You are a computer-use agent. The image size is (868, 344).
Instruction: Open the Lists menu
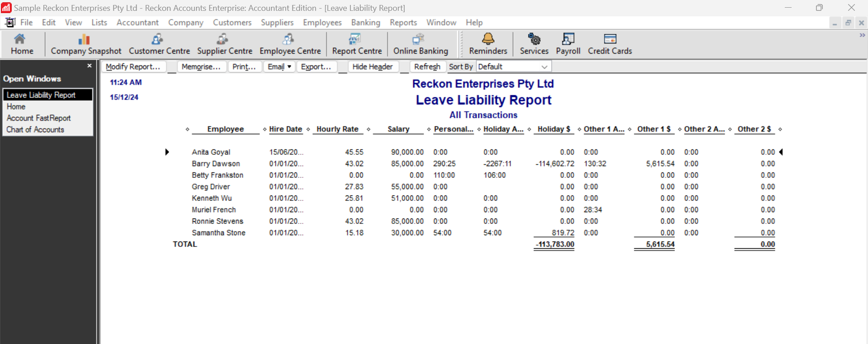click(x=99, y=23)
